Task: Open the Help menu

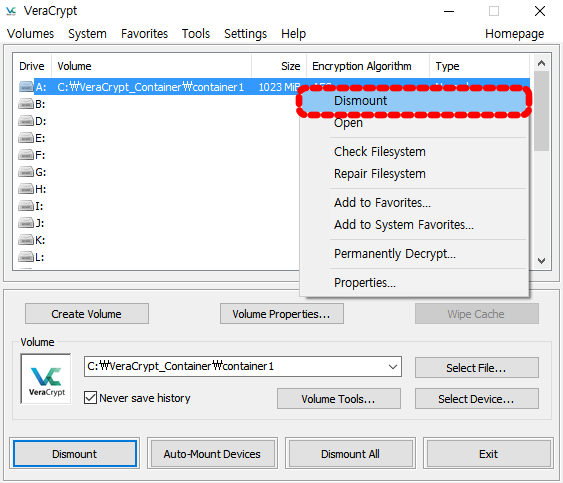Action: [x=293, y=34]
